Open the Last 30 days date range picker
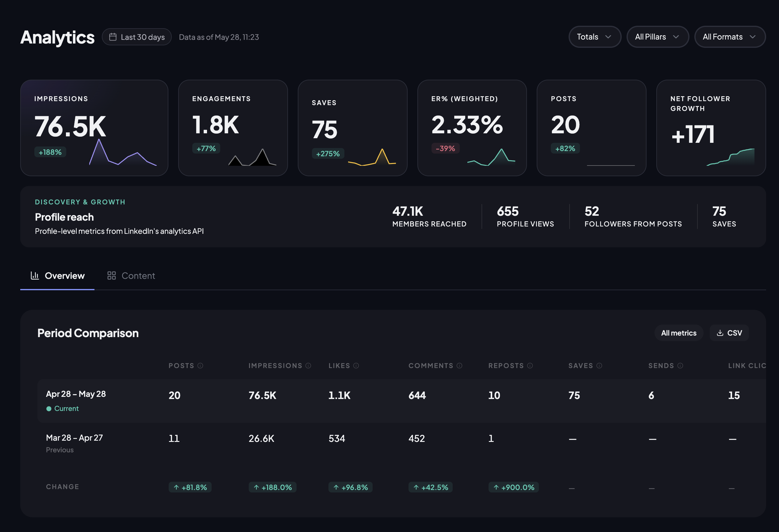779x532 pixels. tap(137, 37)
